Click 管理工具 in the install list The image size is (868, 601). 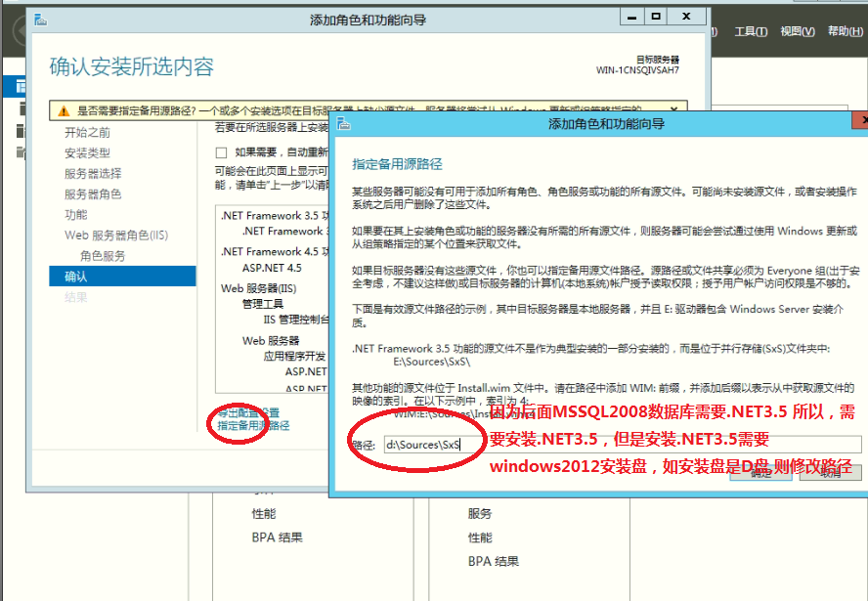pos(263,304)
